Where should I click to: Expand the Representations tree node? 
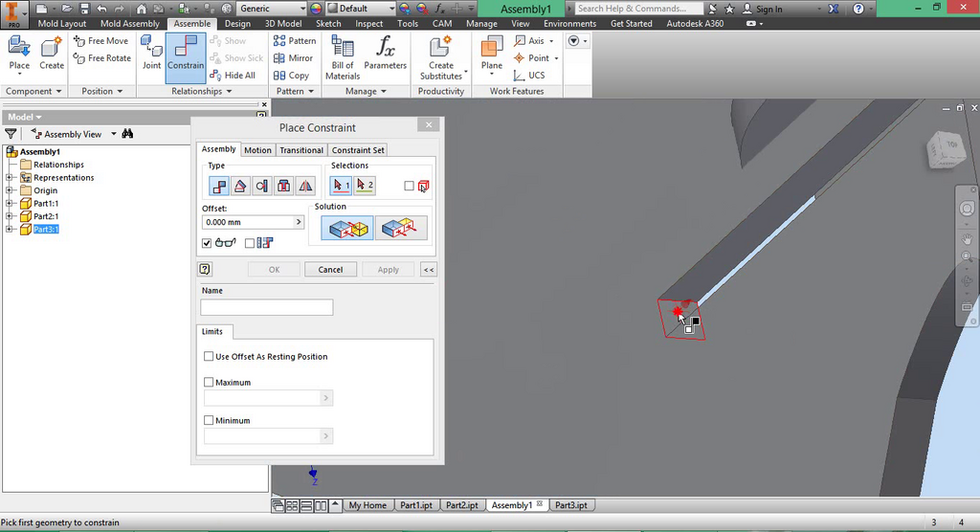pos(10,178)
